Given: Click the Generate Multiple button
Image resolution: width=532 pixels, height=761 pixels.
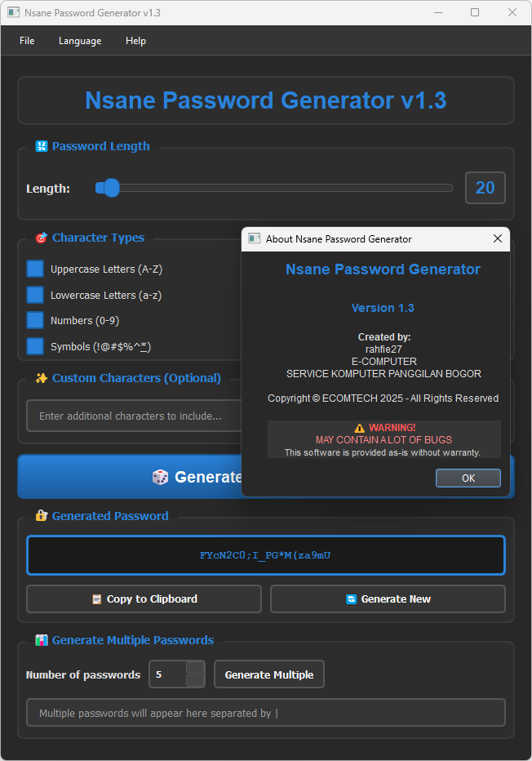Looking at the screenshot, I should point(269,674).
